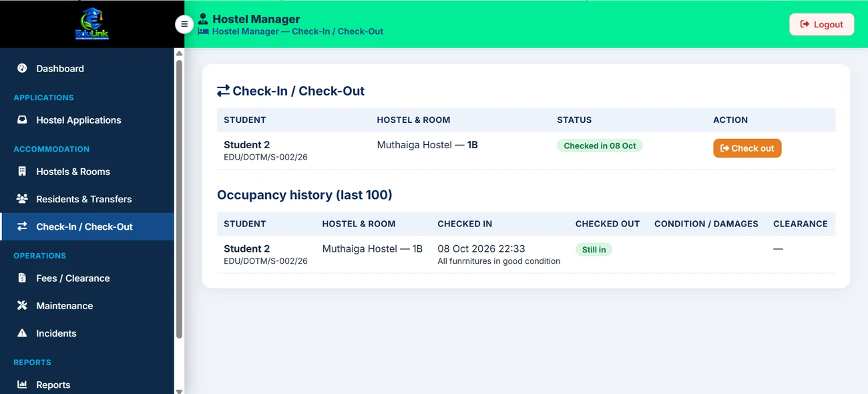
Task: Click the Hostel Manager user icon
Action: [x=203, y=19]
